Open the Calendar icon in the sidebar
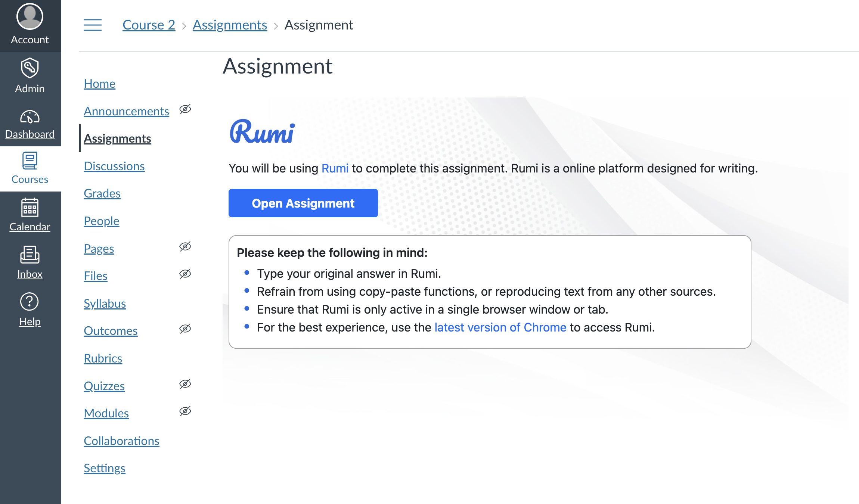Screen dimensions: 859x504 (30, 207)
